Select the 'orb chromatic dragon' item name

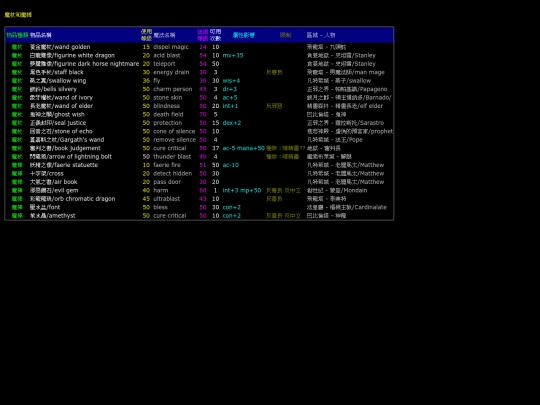[72, 199]
